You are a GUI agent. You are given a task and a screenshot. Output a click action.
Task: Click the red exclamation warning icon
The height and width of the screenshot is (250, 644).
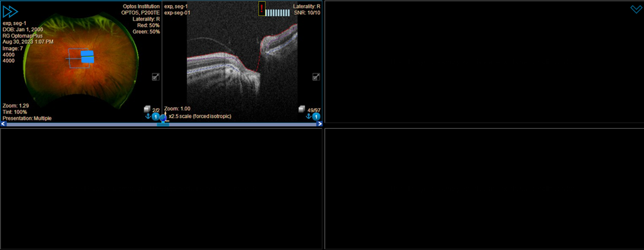[x=262, y=8]
